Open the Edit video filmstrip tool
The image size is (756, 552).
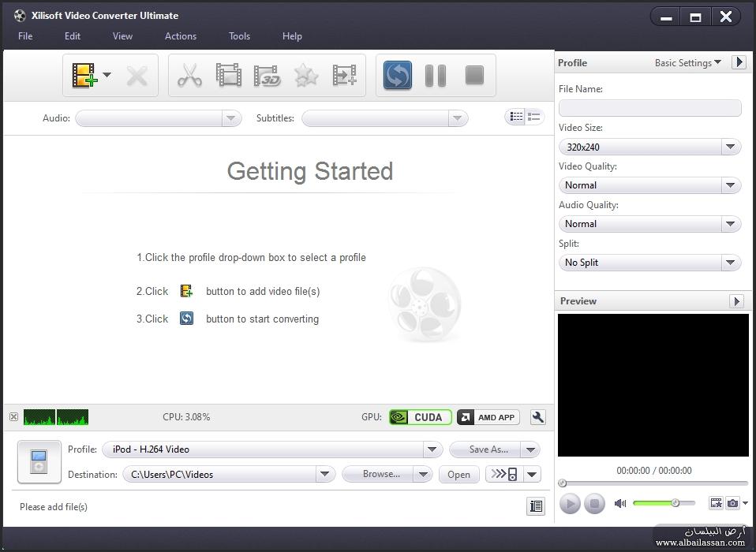(x=228, y=76)
